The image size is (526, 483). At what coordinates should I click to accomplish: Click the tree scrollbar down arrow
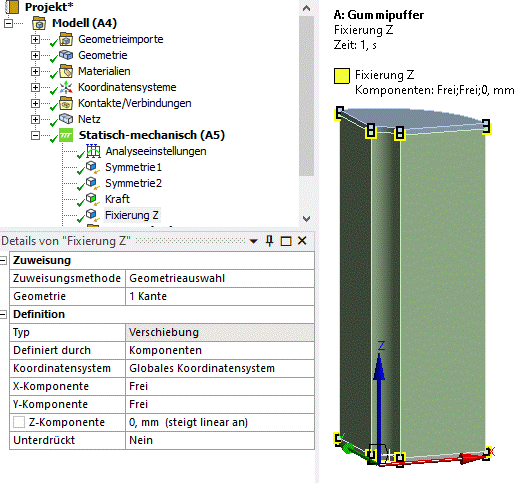(306, 219)
